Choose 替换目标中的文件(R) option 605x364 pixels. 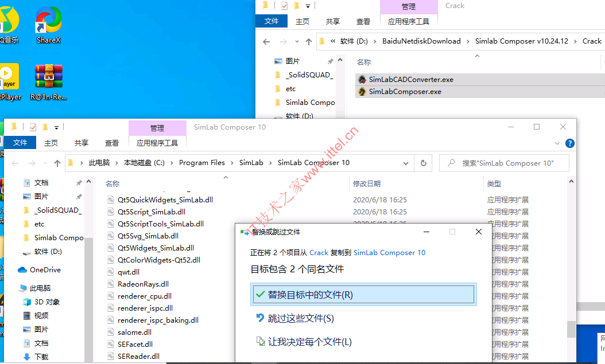pyautogui.click(x=363, y=295)
